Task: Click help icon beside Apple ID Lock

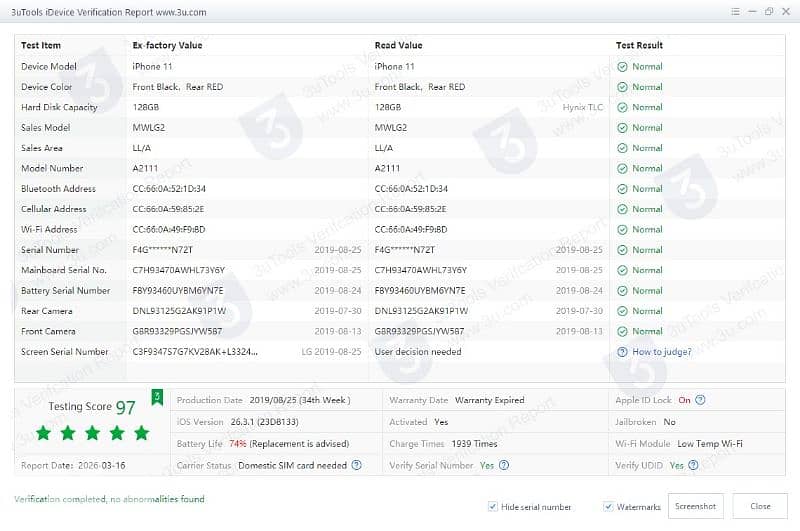Action: click(700, 400)
